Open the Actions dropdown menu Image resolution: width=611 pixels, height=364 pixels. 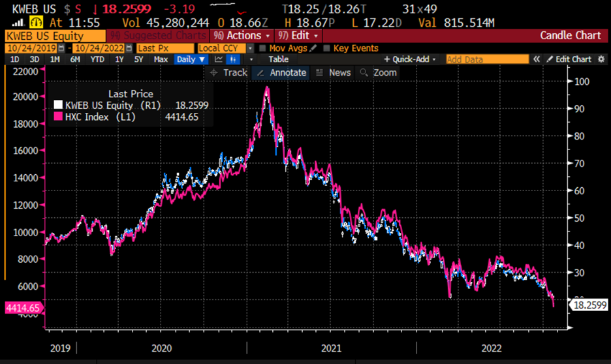(x=242, y=36)
